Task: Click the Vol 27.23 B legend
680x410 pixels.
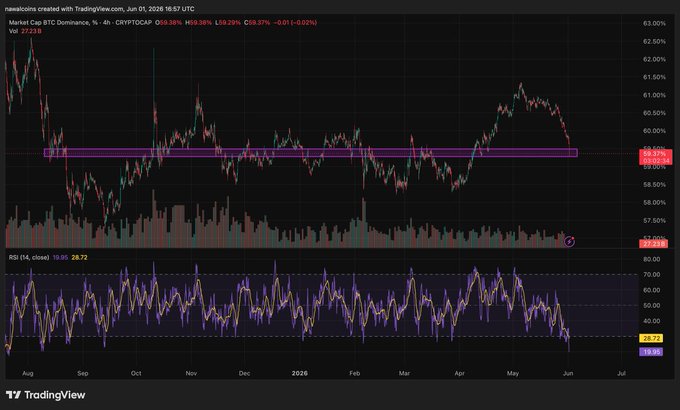Action: click(x=25, y=31)
